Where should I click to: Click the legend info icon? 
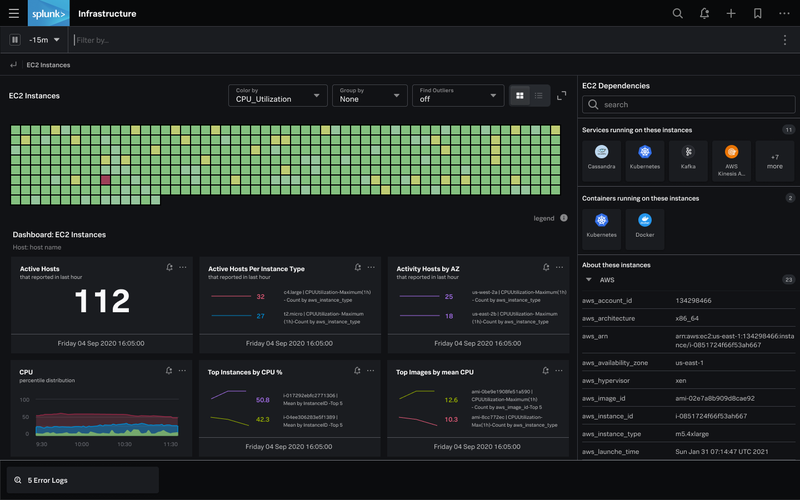(x=564, y=218)
